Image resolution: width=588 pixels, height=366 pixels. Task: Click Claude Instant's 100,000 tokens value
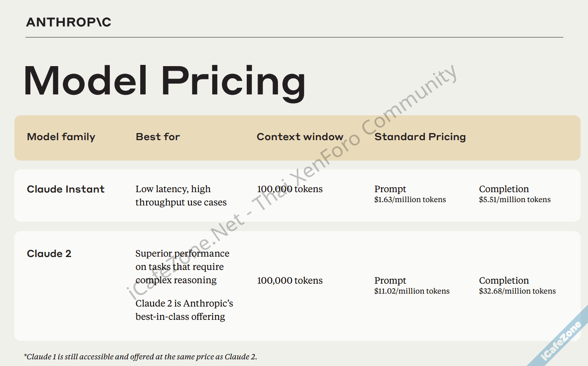[x=290, y=189]
